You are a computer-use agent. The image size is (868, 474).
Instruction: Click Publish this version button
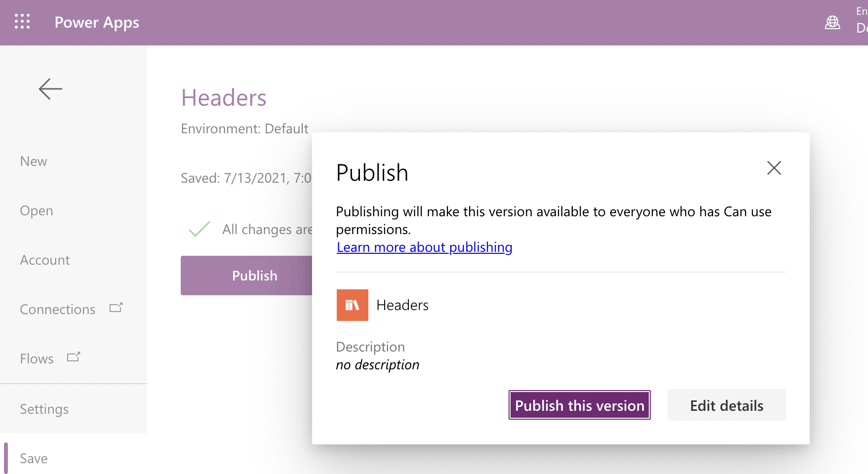580,405
